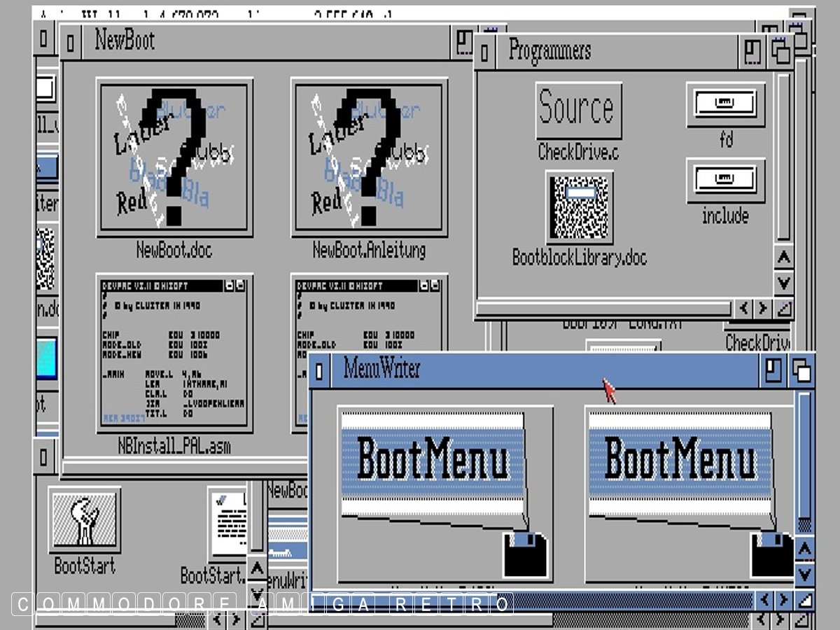Click the MenuWriter window scroll down arrow

804,575
